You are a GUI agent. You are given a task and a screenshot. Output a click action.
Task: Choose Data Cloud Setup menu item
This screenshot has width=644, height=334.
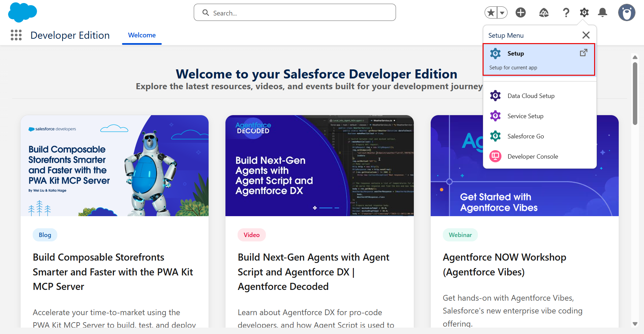tap(531, 96)
